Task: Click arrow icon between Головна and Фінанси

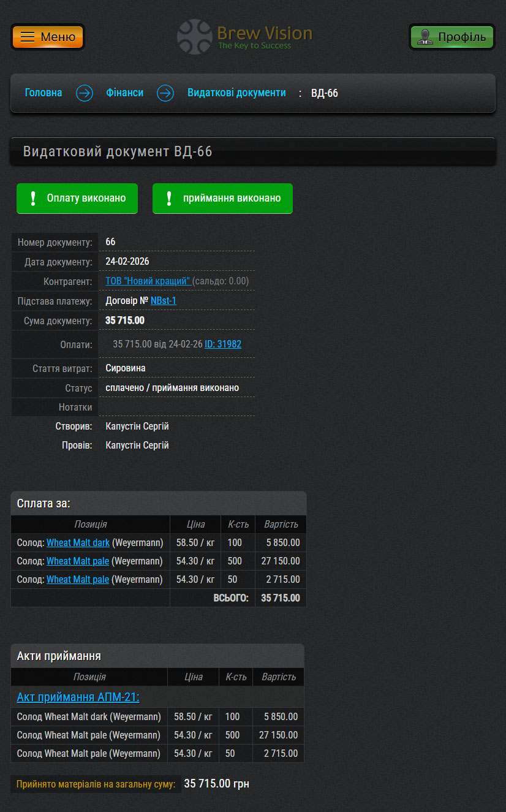Action: coord(85,93)
